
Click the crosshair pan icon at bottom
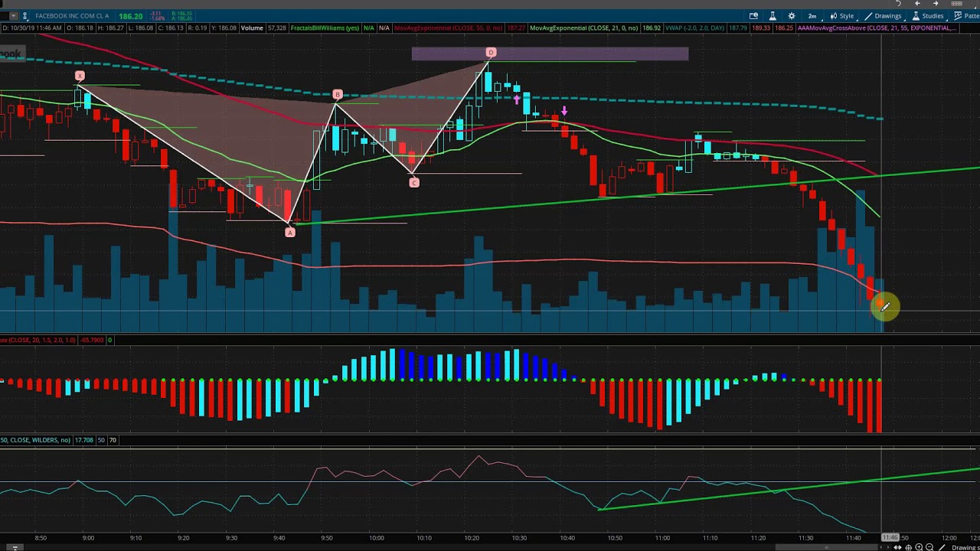tap(908, 547)
